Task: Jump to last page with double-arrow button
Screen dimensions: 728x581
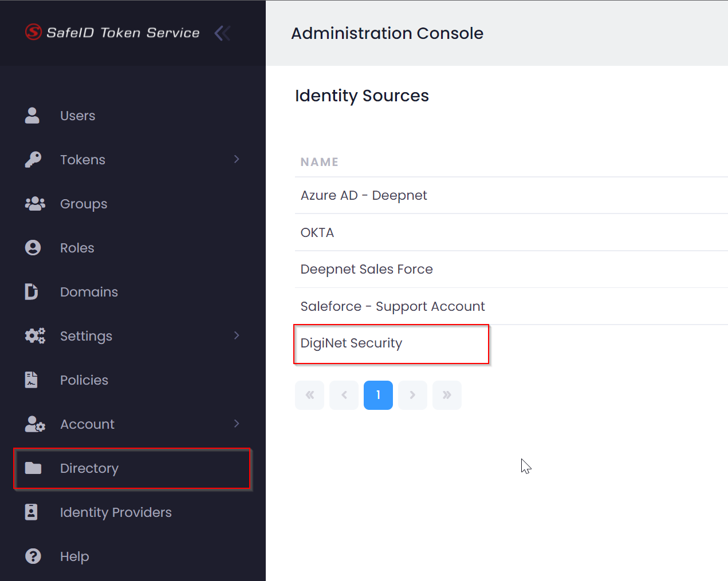Action: pos(447,395)
